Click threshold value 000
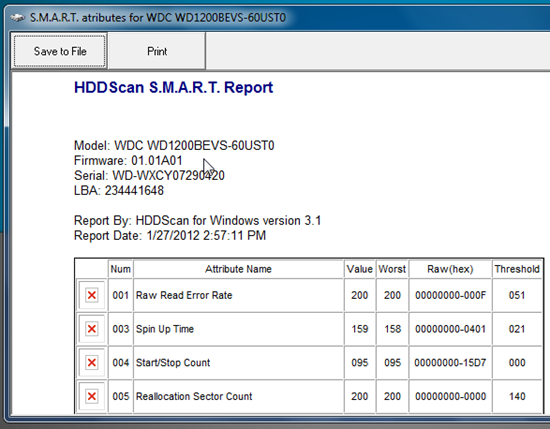This screenshot has height=429, width=550. (x=517, y=362)
